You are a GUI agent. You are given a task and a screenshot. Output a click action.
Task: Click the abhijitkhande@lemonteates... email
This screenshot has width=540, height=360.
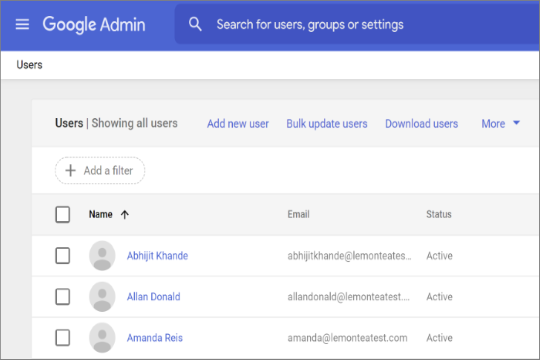coord(350,256)
